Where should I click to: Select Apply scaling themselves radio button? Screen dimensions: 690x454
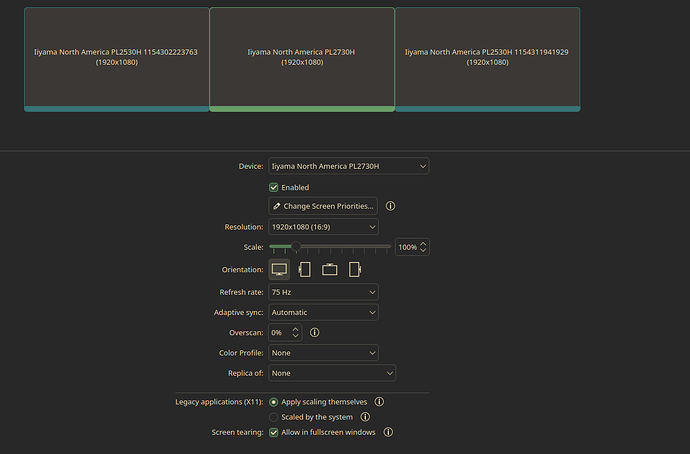[x=274, y=402]
